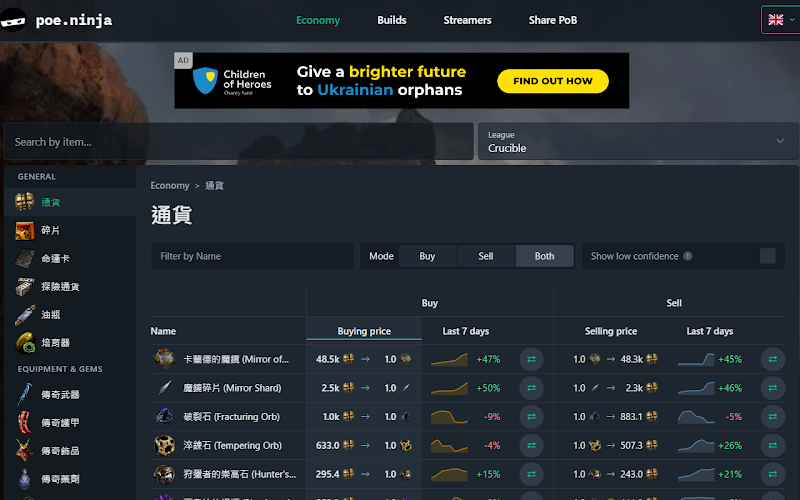800x500 pixels.
Task: Go to the Streamers tab
Action: (x=467, y=20)
